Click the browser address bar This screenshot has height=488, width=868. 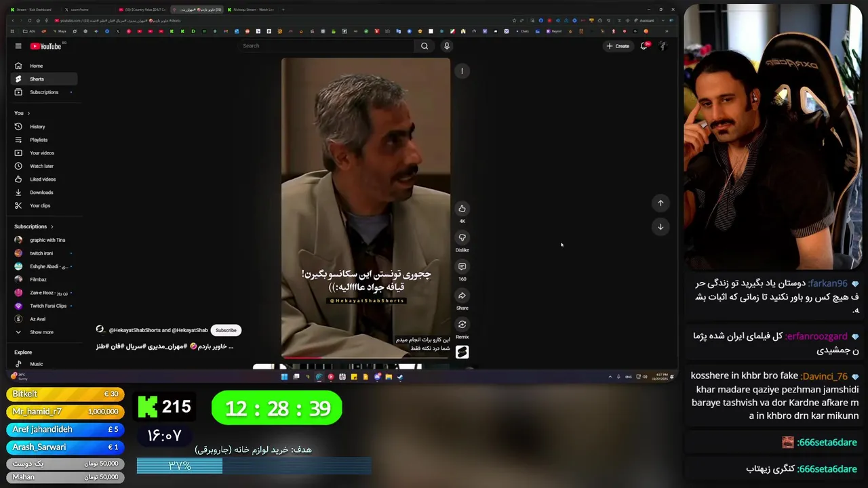[271, 20]
